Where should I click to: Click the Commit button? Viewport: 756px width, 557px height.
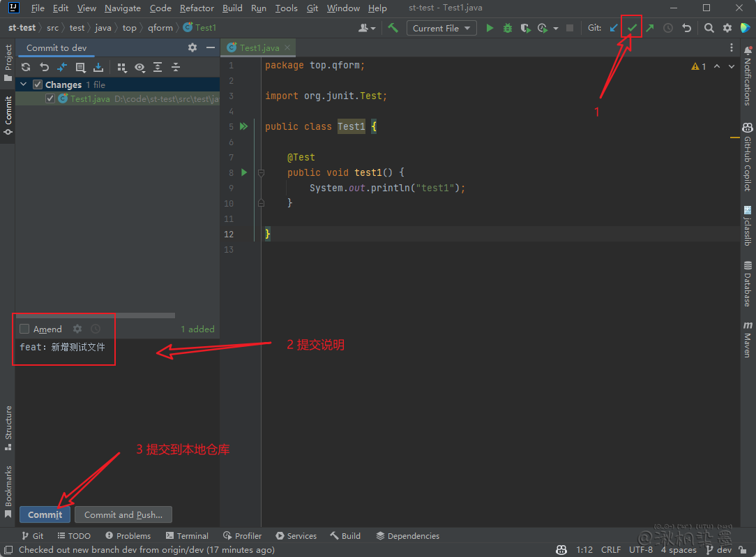45,514
